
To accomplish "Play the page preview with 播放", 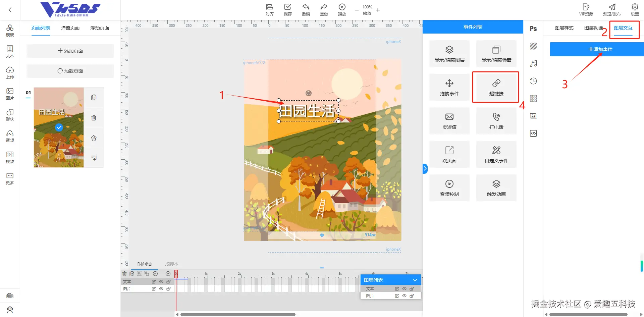I will (x=342, y=10).
